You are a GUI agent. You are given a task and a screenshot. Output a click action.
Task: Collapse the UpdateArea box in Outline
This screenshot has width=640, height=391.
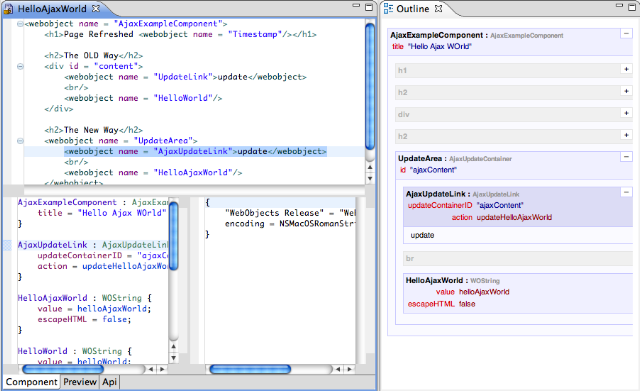(626, 156)
